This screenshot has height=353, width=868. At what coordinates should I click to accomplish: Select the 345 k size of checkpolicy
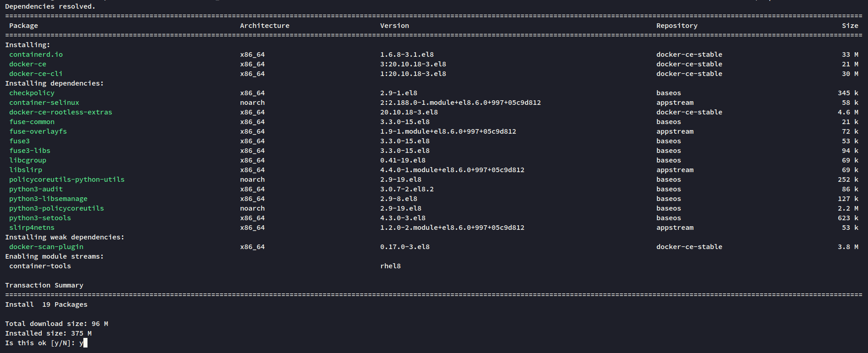[848, 93]
